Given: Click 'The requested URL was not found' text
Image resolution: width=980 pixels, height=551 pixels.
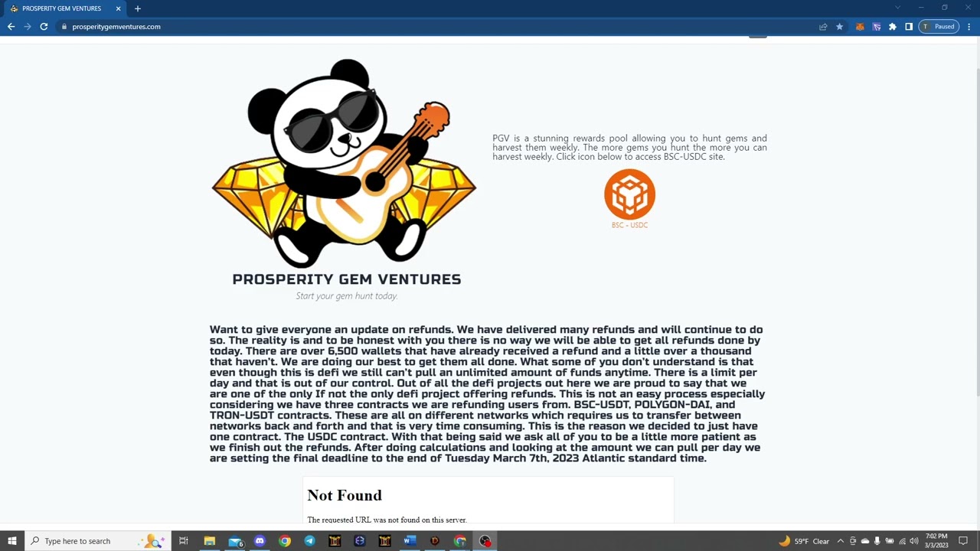Looking at the screenshot, I should point(387,520).
